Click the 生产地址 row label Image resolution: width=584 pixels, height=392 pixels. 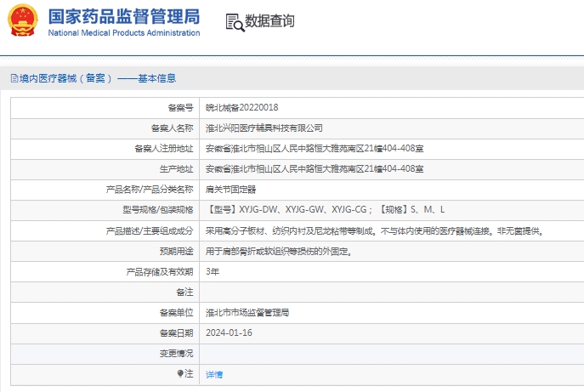[x=177, y=169]
